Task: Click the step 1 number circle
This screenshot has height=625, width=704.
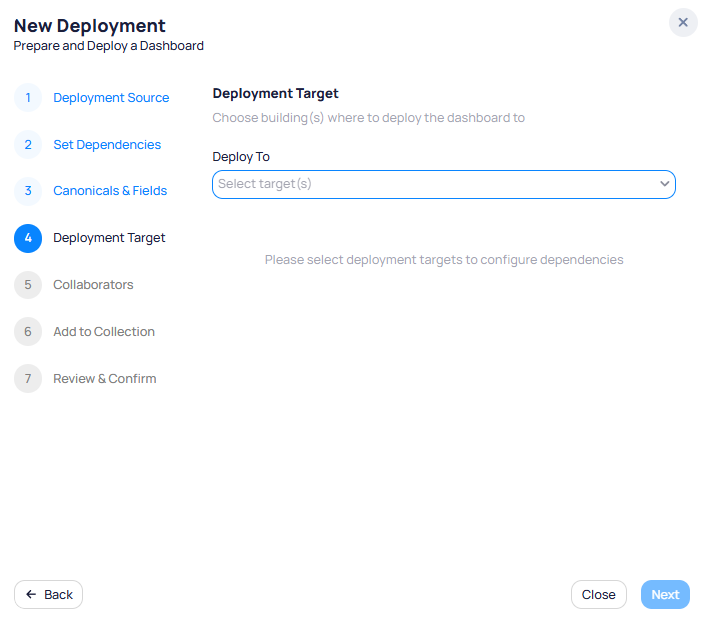Action: [x=28, y=97]
